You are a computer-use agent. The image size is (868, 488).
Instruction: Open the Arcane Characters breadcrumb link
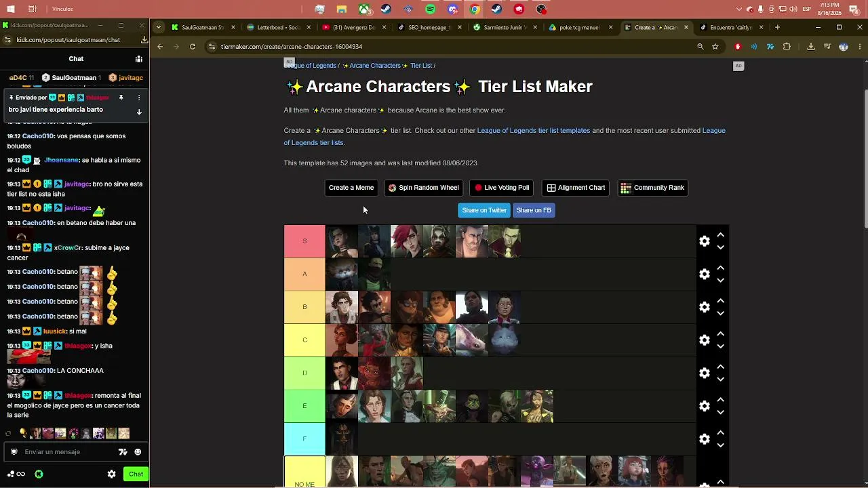click(x=375, y=66)
